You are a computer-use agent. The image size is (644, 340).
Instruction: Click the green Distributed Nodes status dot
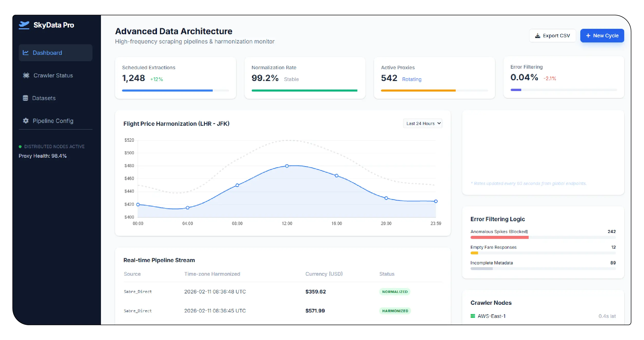point(20,147)
